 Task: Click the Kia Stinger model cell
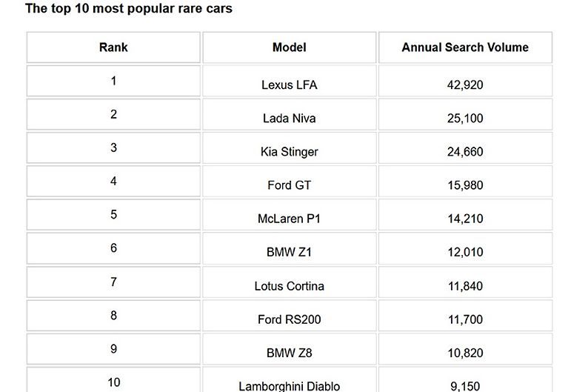coord(289,152)
